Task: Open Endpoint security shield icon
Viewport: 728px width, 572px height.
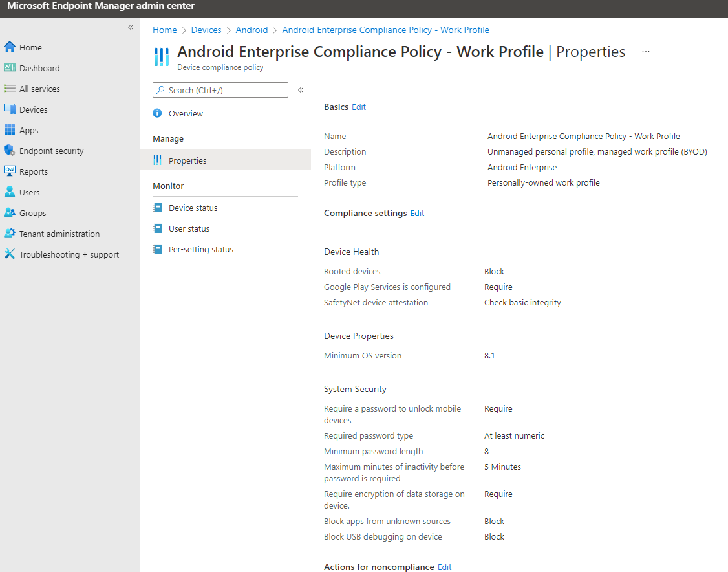Action: click(x=10, y=151)
